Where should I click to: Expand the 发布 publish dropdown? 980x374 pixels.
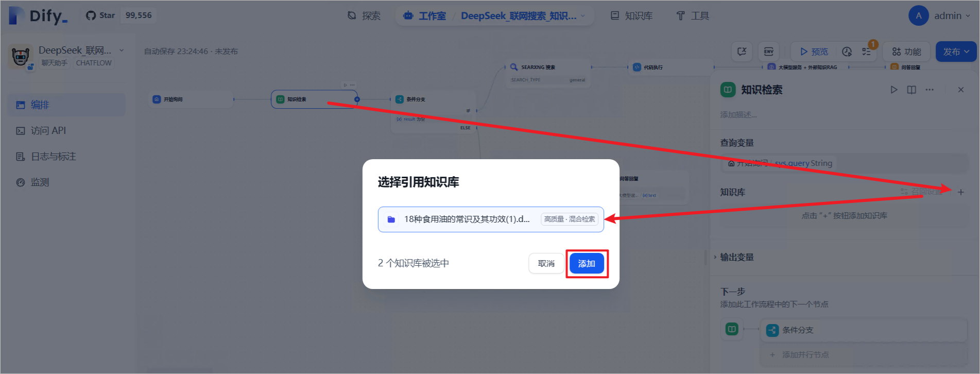956,52
